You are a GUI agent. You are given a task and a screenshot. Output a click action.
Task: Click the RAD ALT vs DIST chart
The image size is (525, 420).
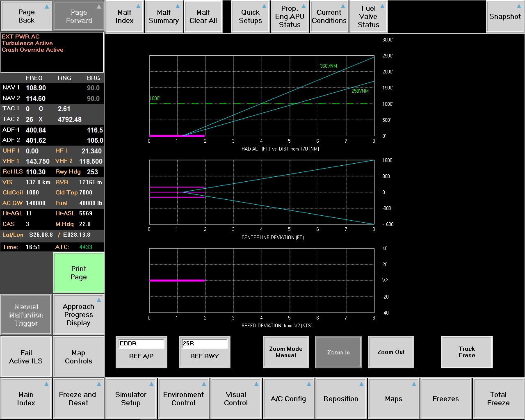[262, 96]
